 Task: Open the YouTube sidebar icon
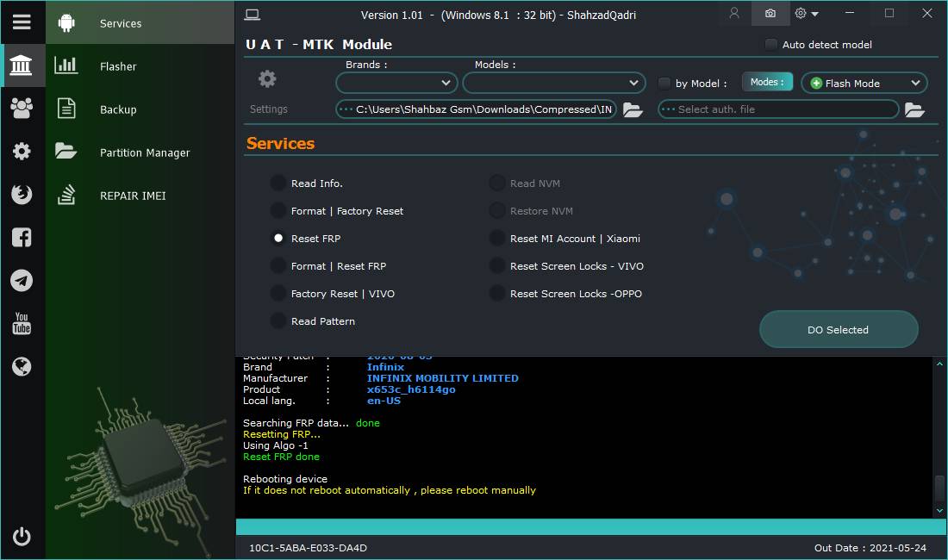(22, 323)
